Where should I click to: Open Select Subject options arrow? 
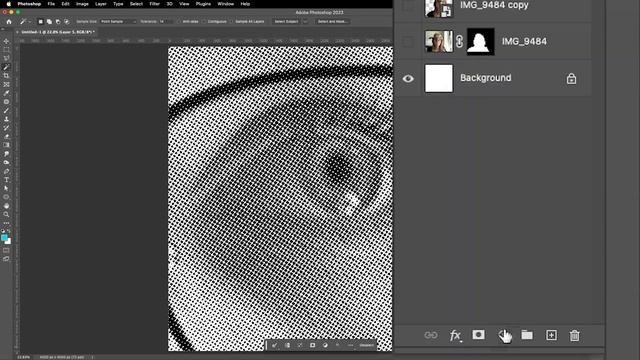coord(305,22)
